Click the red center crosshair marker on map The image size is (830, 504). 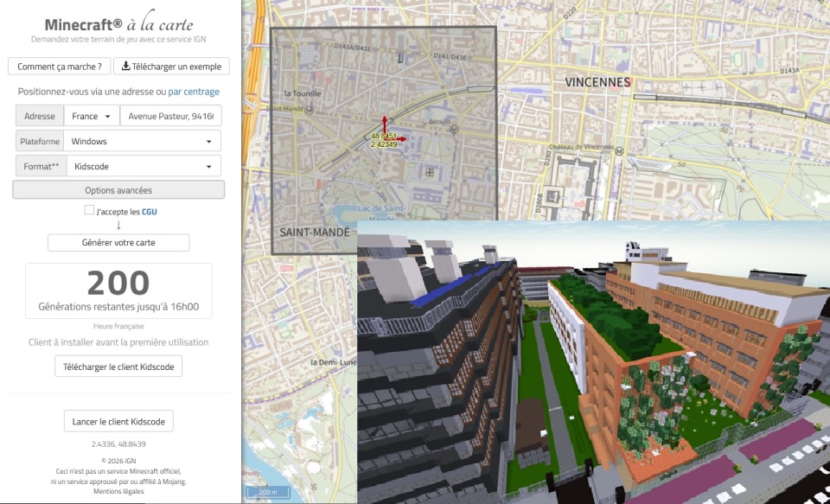386,137
